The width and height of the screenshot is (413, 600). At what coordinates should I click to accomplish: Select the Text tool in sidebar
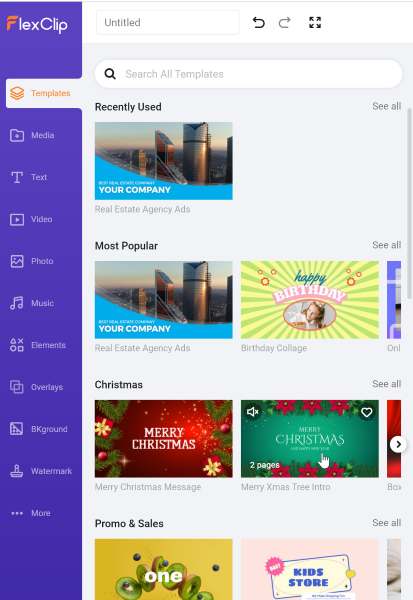pos(41,177)
